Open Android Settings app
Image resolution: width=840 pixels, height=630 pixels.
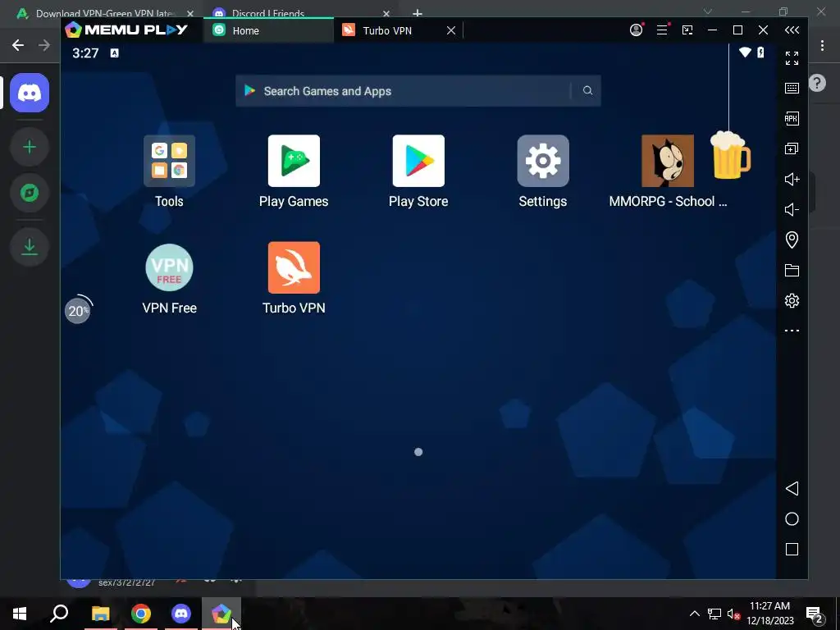coord(543,161)
